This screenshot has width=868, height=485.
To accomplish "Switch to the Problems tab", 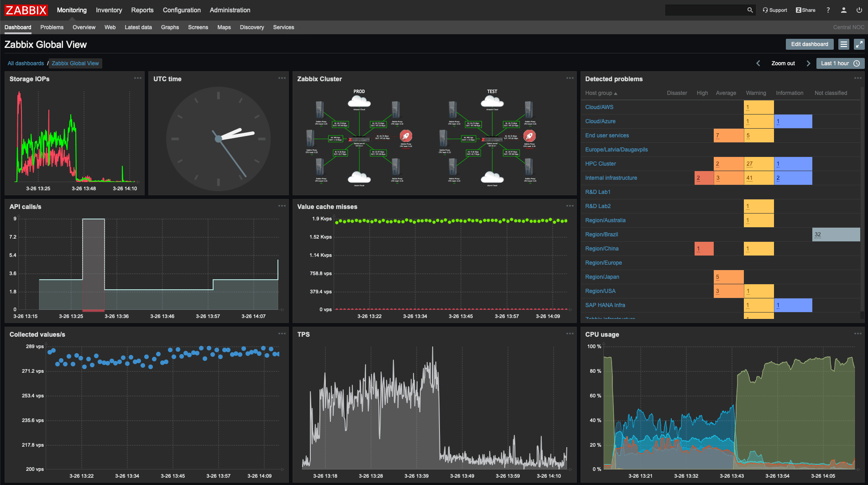I will [52, 27].
